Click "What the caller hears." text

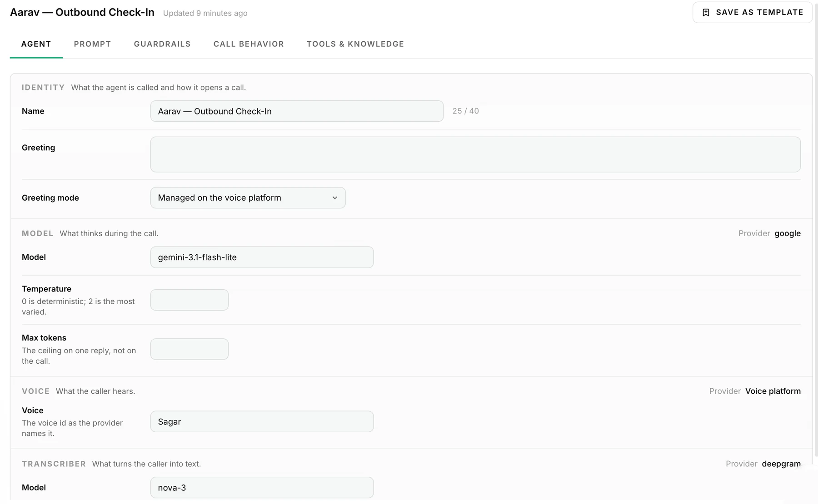pos(95,391)
